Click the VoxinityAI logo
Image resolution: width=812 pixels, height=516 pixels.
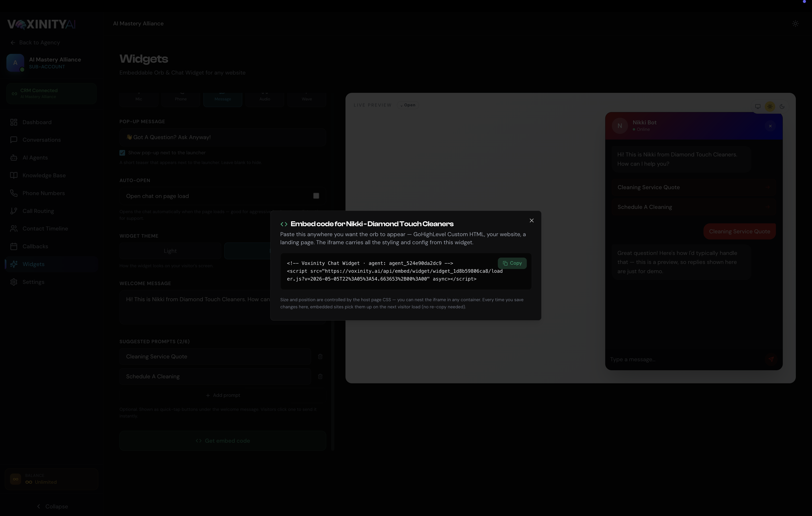pyautogui.click(x=41, y=24)
